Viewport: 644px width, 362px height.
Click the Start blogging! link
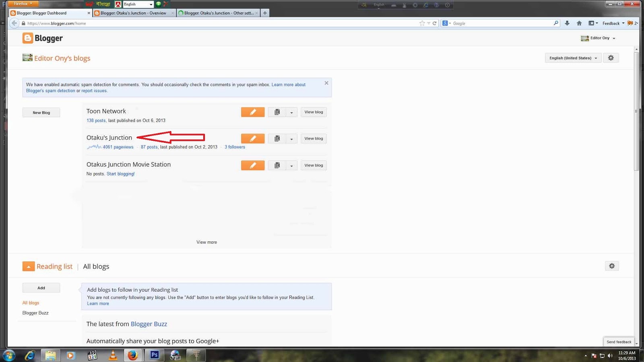pyautogui.click(x=120, y=174)
